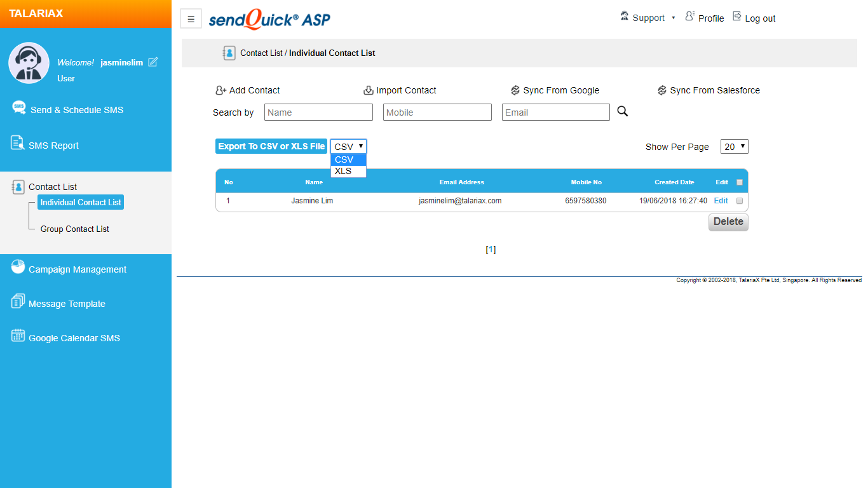Click the Jasmine Lim name cell

coord(312,201)
